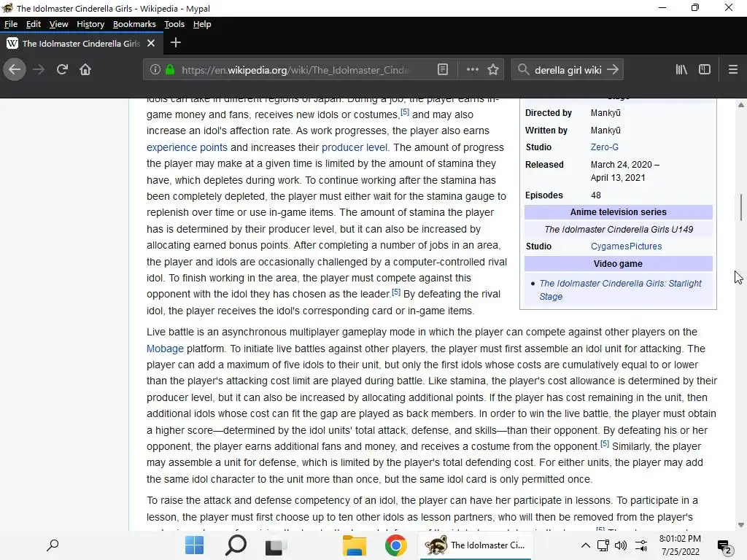Click the Episodes value '48'
This screenshot has height=560, width=747.
point(595,195)
